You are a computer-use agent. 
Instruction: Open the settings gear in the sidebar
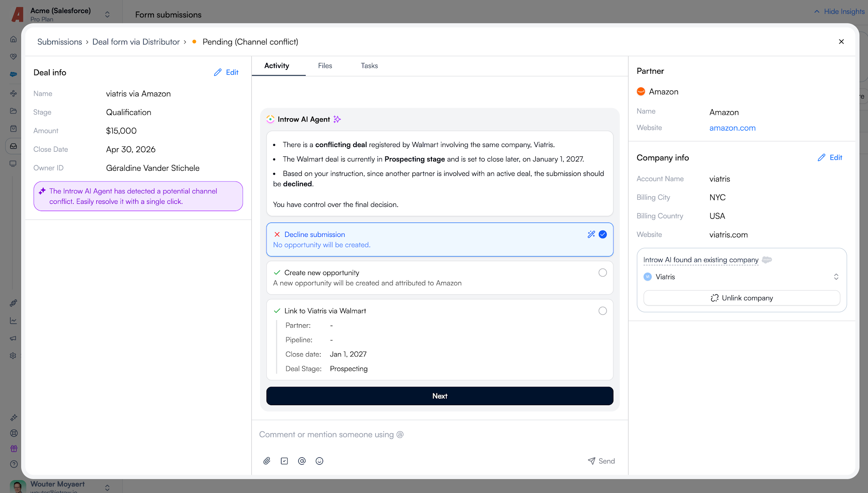click(x=14, y=356)
